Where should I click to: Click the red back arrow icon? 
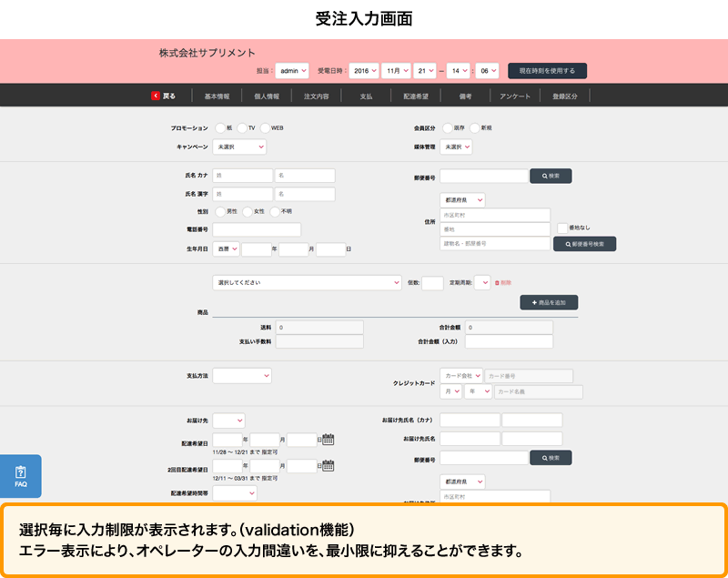click(156, 96)
